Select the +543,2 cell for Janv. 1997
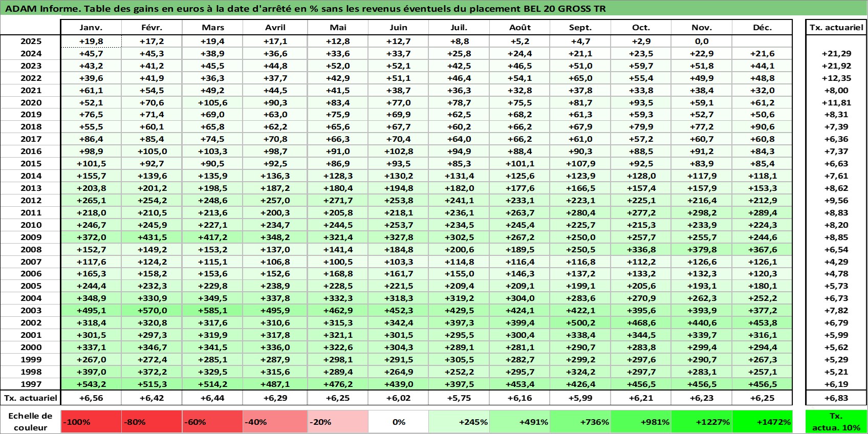This screenshot has width=868, height=434. click(x=91, y=384)
